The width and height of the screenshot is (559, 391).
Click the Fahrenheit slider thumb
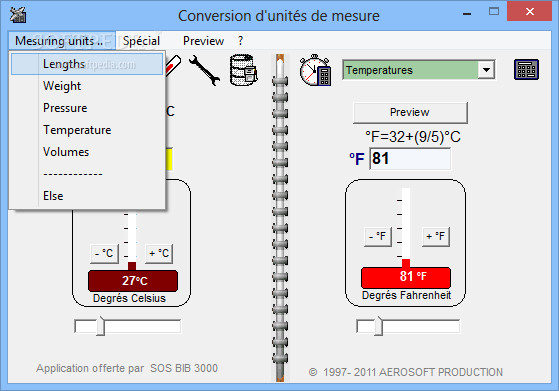[x=378, y=326]
